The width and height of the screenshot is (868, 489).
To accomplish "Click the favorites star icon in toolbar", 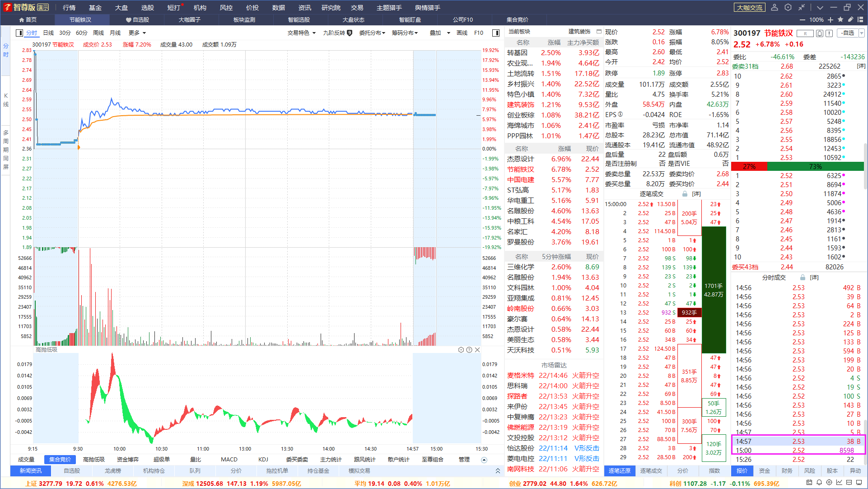I will tap(840, 19).
